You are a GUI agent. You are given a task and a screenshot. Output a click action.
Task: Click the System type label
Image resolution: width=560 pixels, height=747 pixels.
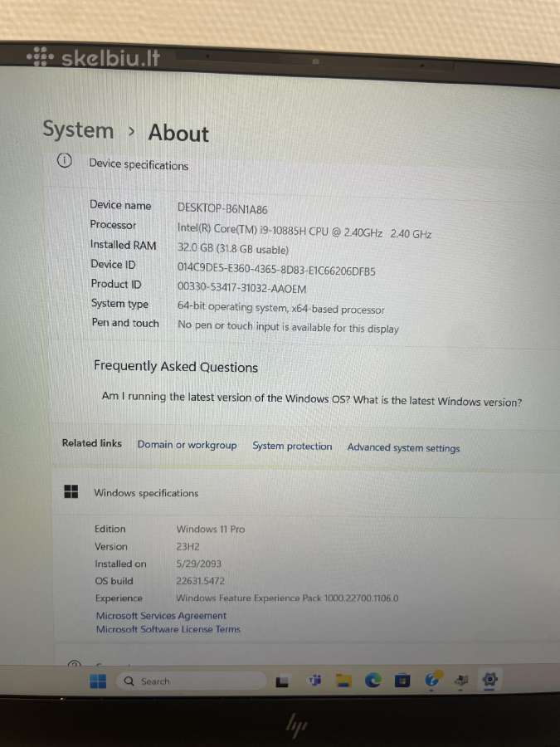120,304
